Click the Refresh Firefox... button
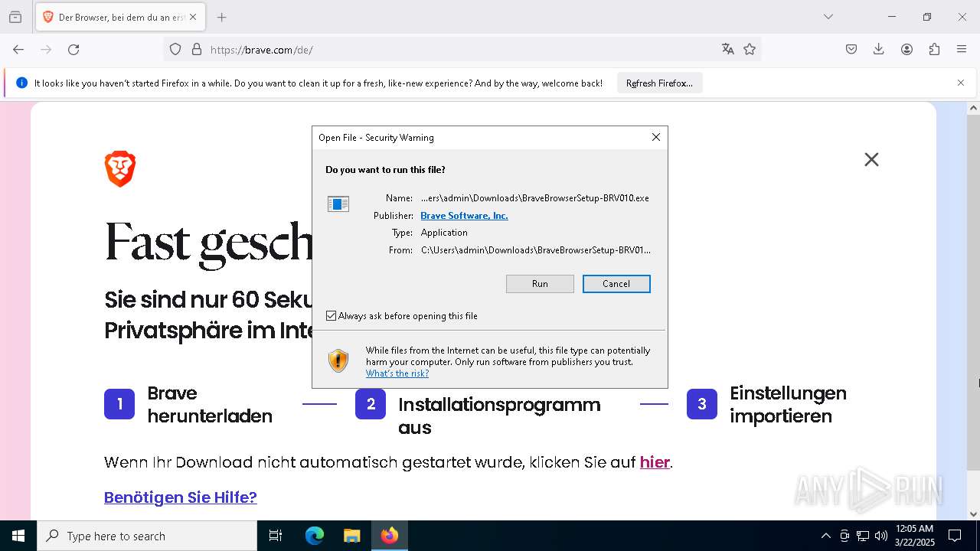Screen dimensions: 980x551 coord(659,83)
